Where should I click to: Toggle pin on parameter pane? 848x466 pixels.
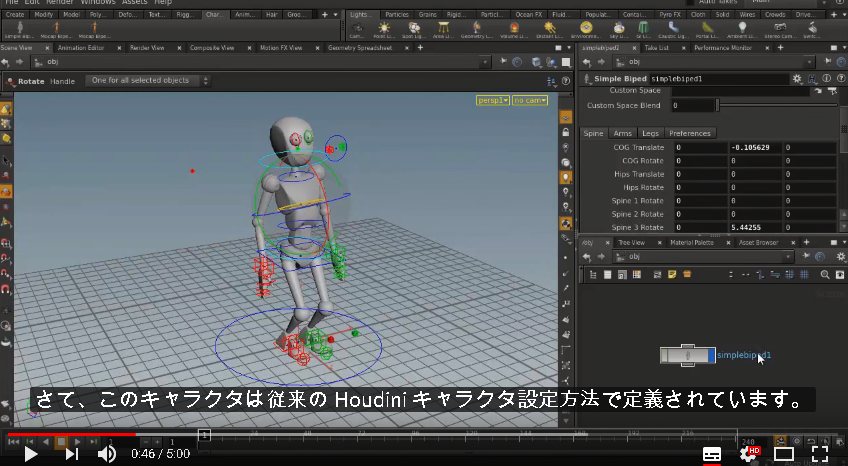pos(829,62)
